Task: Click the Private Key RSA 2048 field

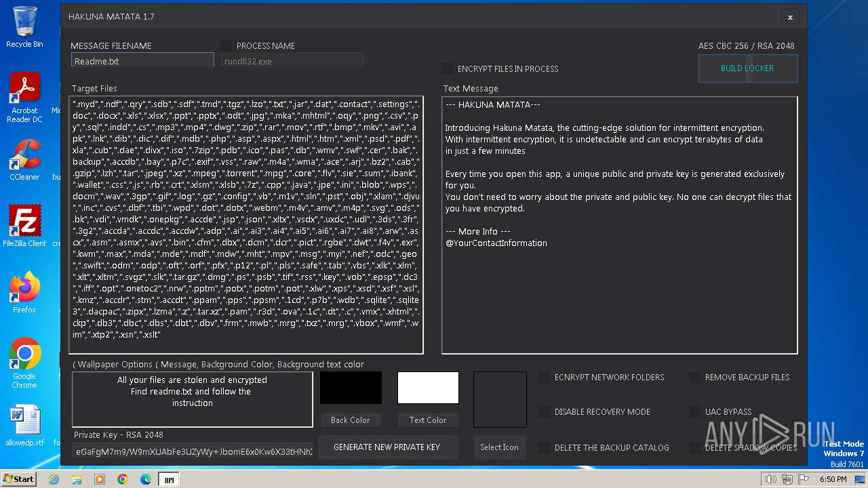Action: (x=193, y=451)
